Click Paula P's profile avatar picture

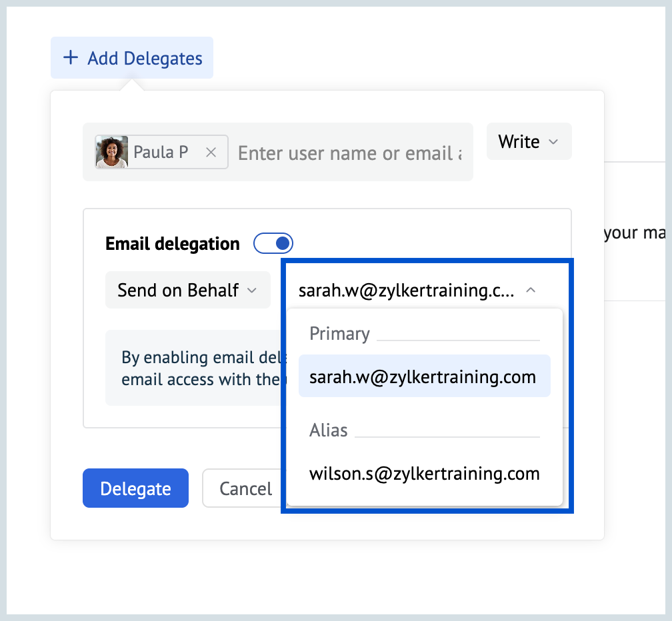coord(111,152)
